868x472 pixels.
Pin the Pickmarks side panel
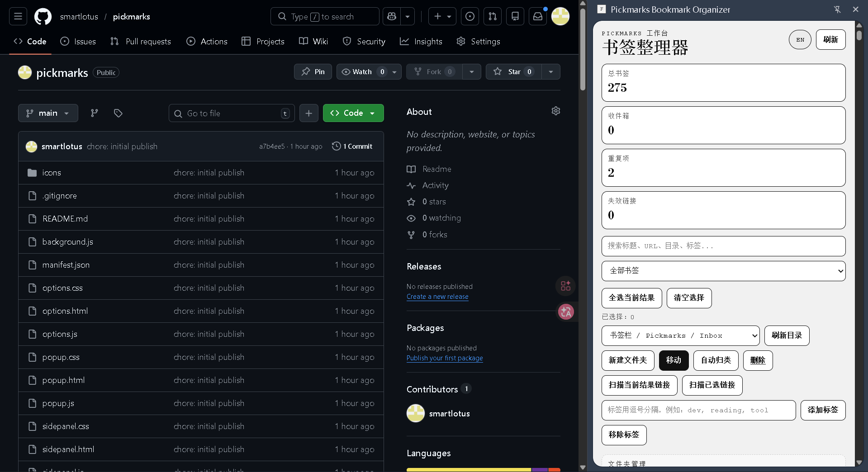click(x=837, y=9)
